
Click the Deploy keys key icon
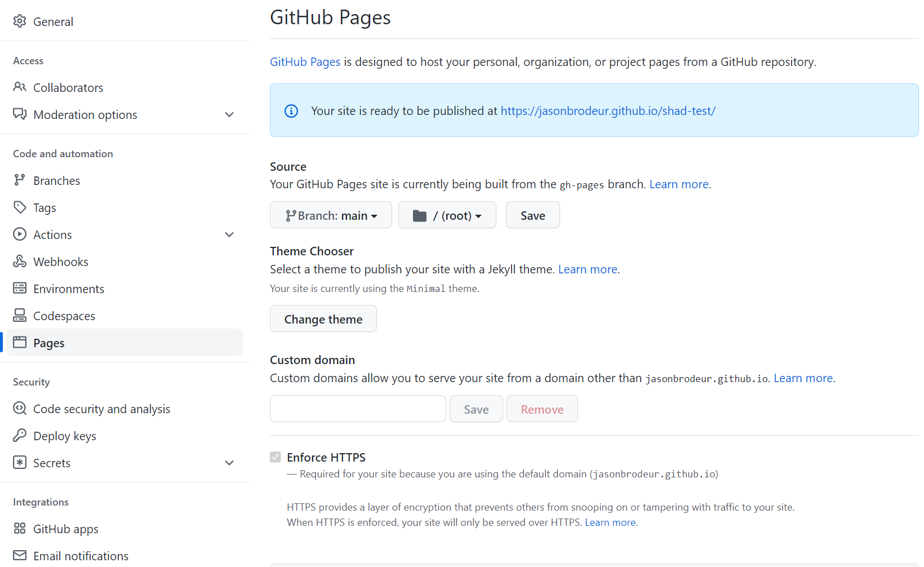coord(20,436)
